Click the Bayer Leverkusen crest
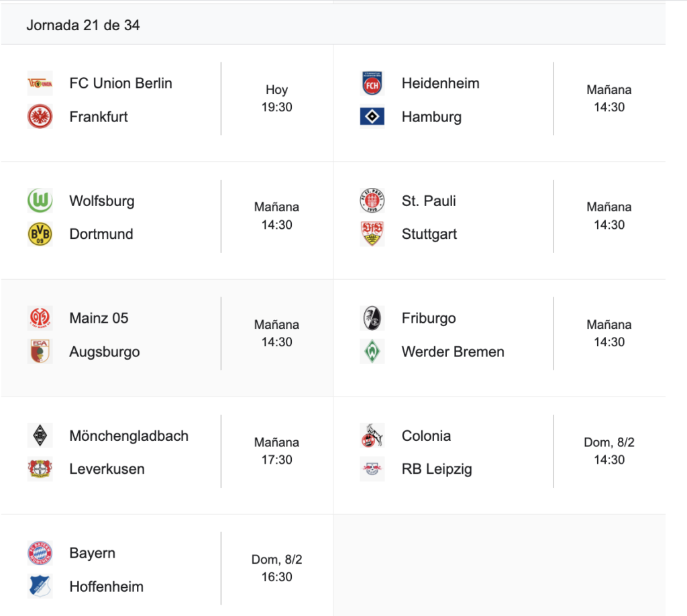This screenshot has height=616, width=687. tap(40, 469)
